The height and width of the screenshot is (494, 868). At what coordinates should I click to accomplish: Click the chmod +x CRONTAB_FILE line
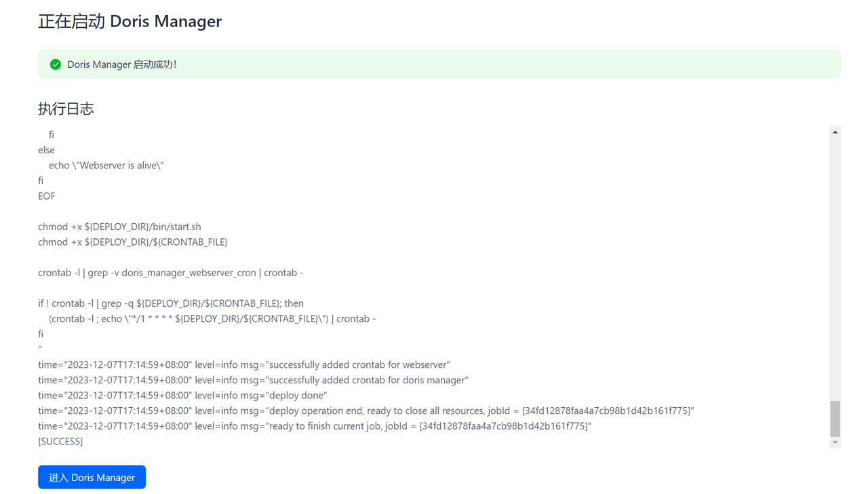[x=133, y=242]
